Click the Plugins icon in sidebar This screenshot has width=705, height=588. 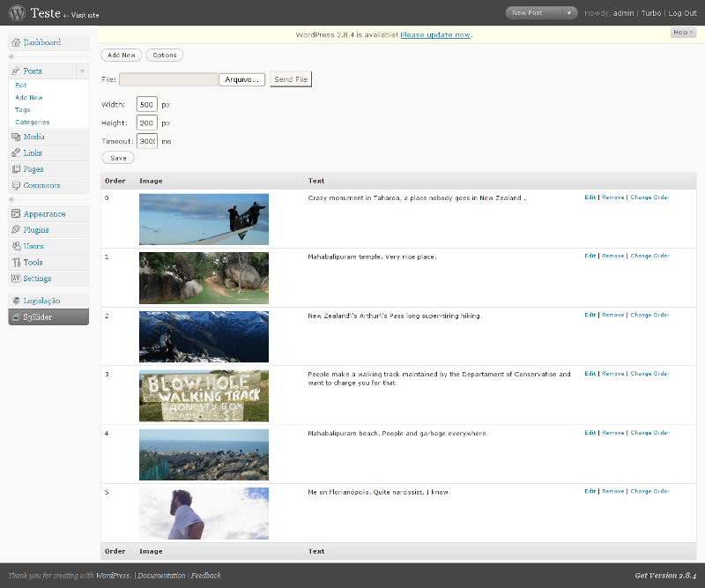[16, 230]
